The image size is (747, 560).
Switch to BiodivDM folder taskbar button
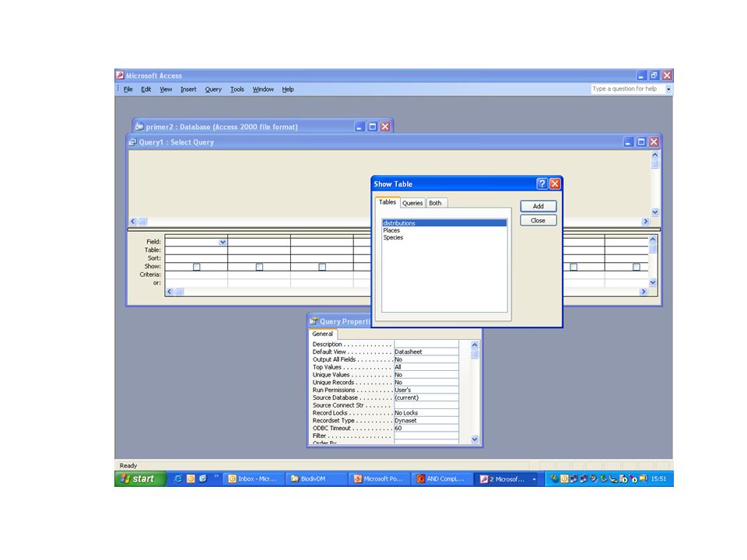316,478
